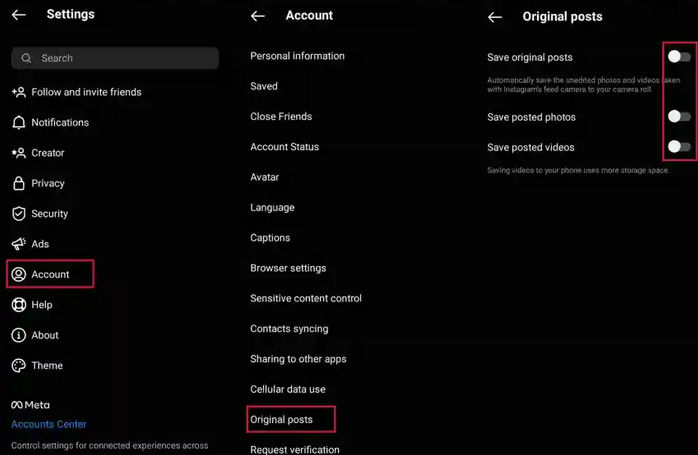The width and height of the screenshot is (698, 455).
Task: Open the Accounts Center link
Action: tap(49, 424)
